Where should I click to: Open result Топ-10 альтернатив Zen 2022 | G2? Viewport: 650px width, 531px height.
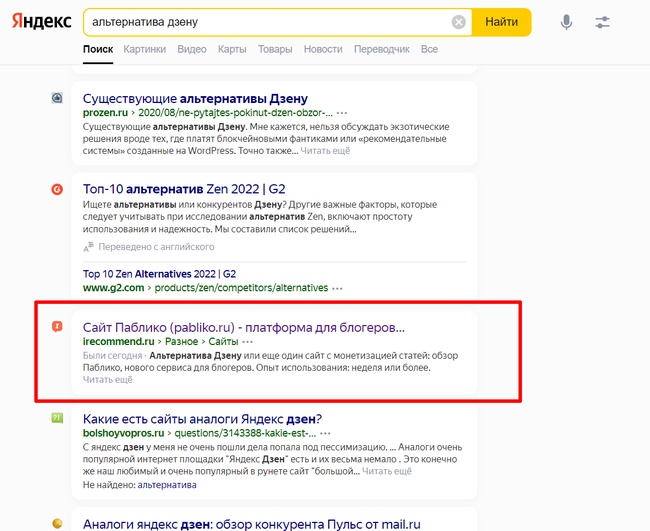184,189
